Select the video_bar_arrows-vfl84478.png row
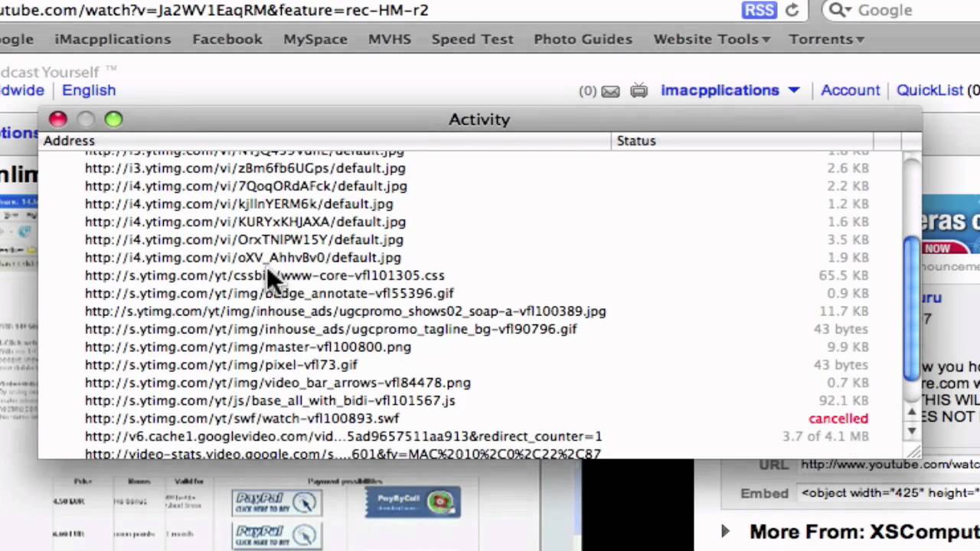980x551 pixels. (471, 383)
